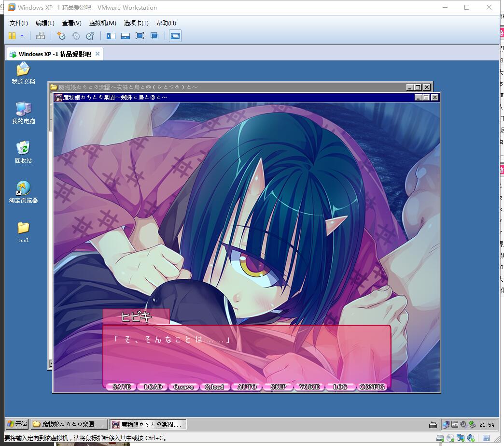The height and width of the screenshot is (446, 504).
Task: Toggle the VMware library sidebar view
Action: pos(111,36)
